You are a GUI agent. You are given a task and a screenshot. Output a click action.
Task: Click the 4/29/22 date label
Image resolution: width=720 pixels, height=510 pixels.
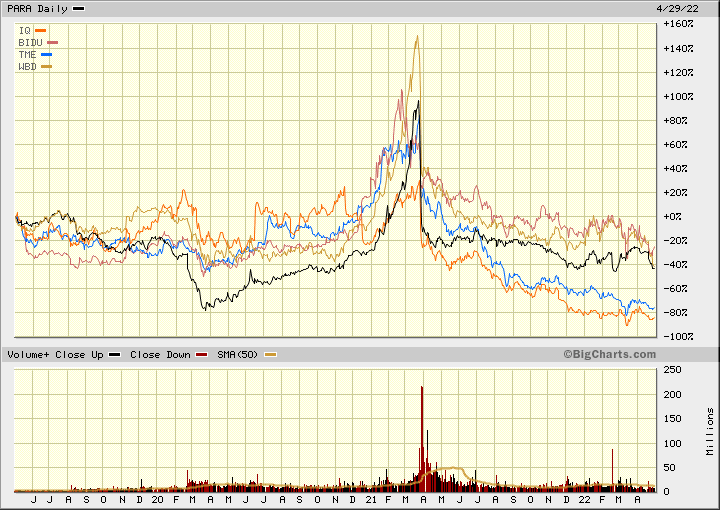point(678,9)
